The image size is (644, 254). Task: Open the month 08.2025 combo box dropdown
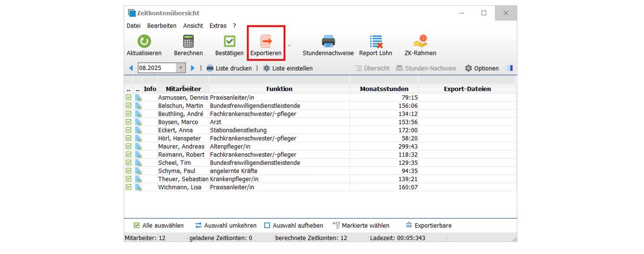181,69
